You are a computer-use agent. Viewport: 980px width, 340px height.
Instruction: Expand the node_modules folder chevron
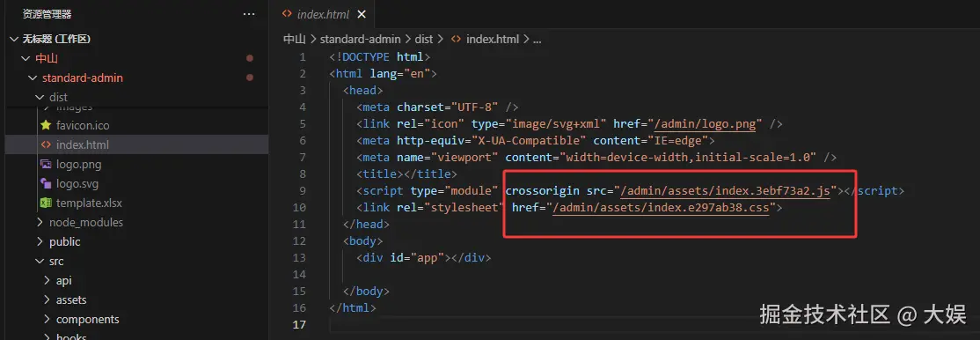[x=40, y=222]
